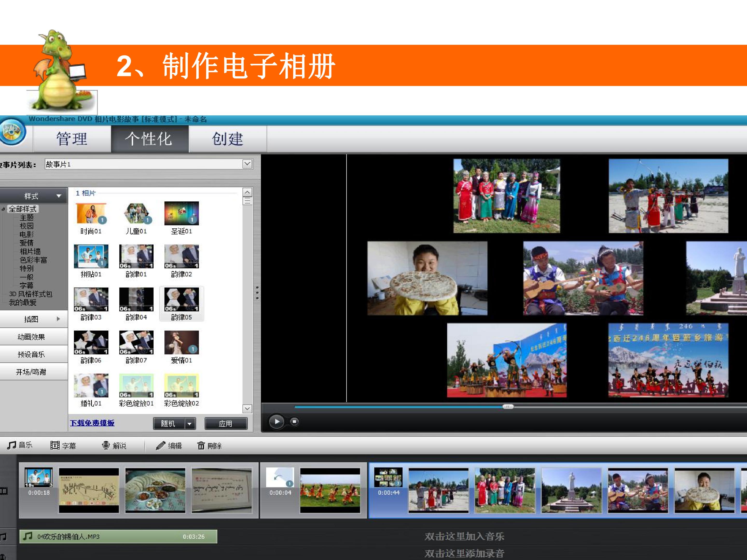Select 主题 style category
Viewport: 747px width, 560px height.
coord(27,218)
